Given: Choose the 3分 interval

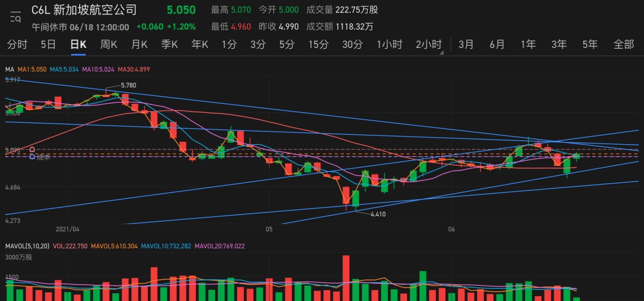Looking at the screenshot, I should [258, 44].
